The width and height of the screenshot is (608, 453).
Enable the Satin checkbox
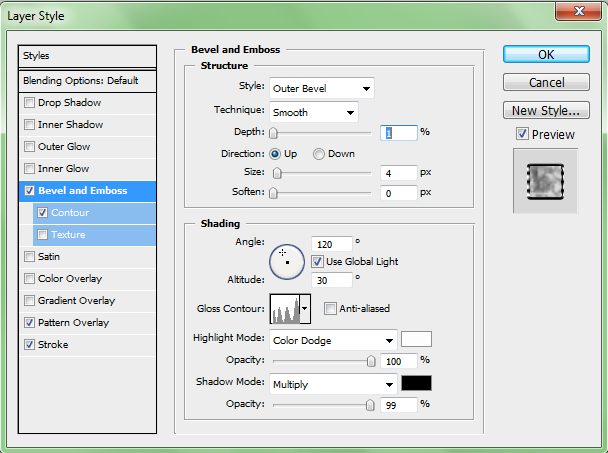pos(29,257)
